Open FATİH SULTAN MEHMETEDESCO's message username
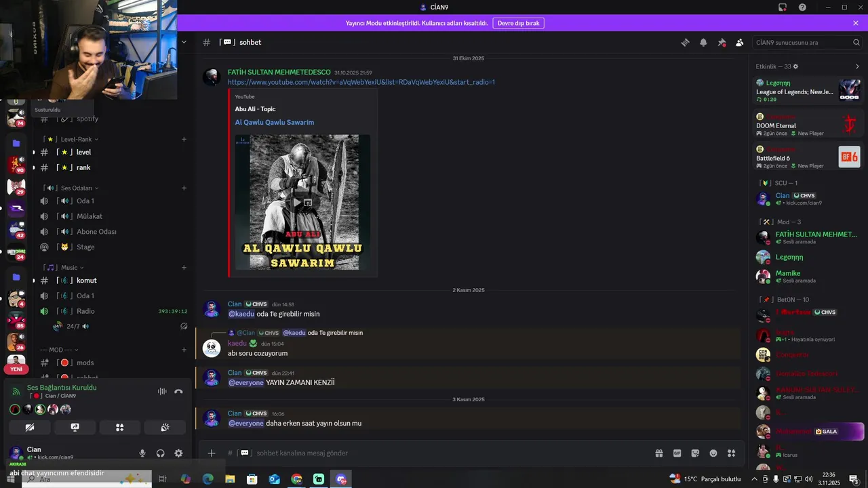 (x=279, y=72)
